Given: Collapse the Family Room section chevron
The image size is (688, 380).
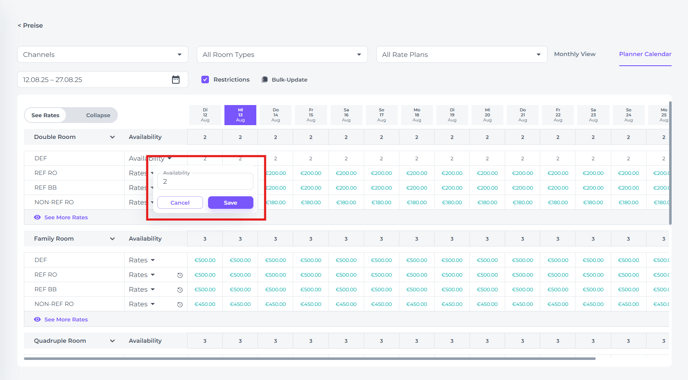Looking at the screenshot, I should tap(112, 239).
